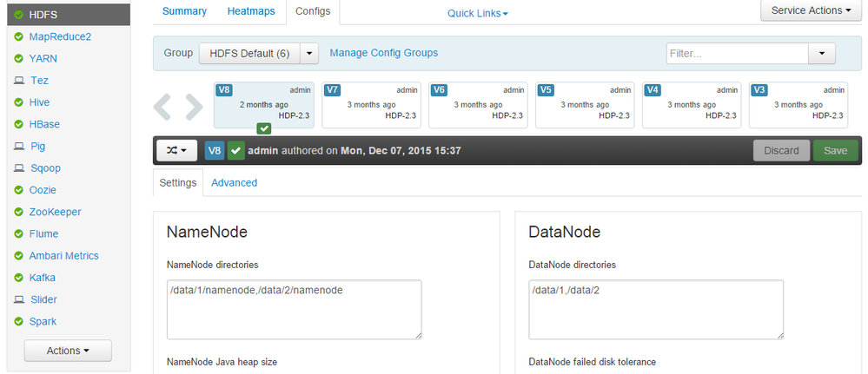Open the Spark service link
This screenshot has height=374, width=868.
pos(43,321)
